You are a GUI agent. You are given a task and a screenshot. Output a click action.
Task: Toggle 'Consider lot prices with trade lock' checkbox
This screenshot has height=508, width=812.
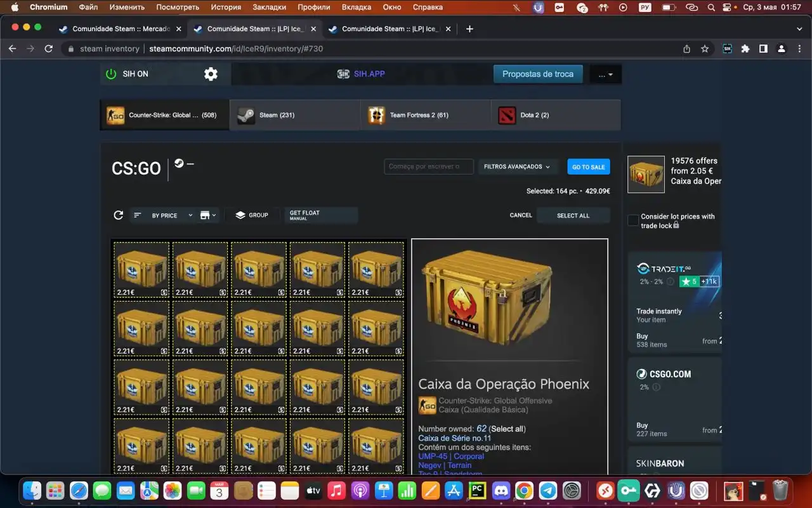(x=633, y=220)
